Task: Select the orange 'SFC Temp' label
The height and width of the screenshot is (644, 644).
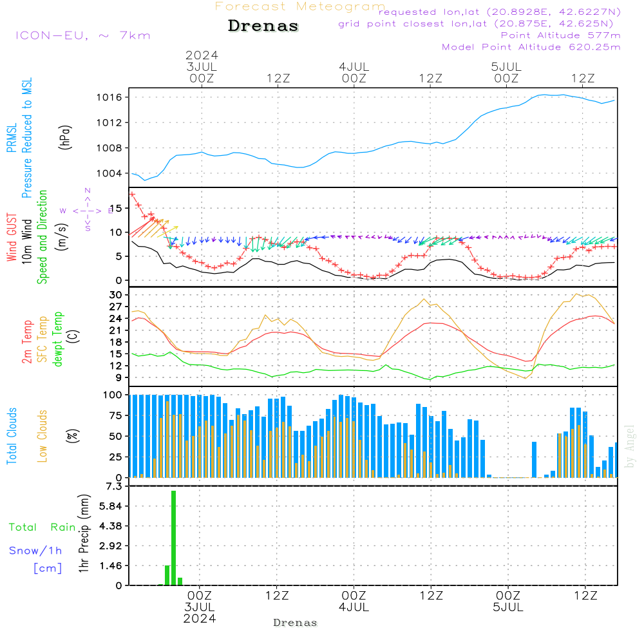Action: tap(43, 339)
